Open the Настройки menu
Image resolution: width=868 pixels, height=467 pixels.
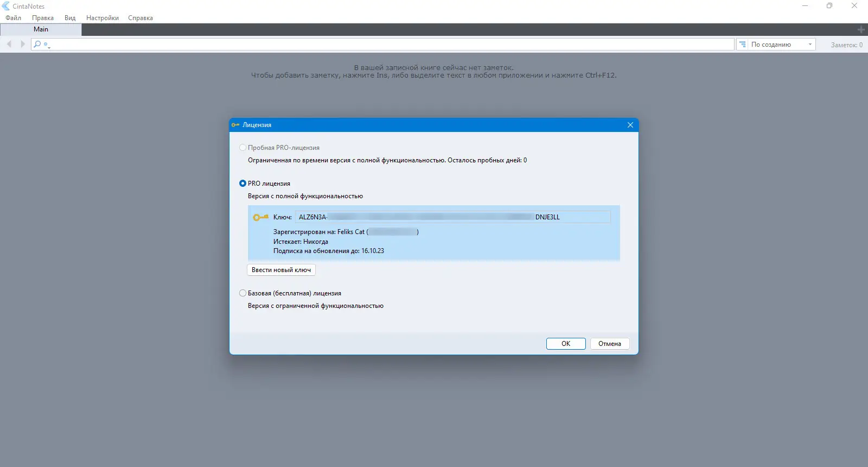coord(103,18)
